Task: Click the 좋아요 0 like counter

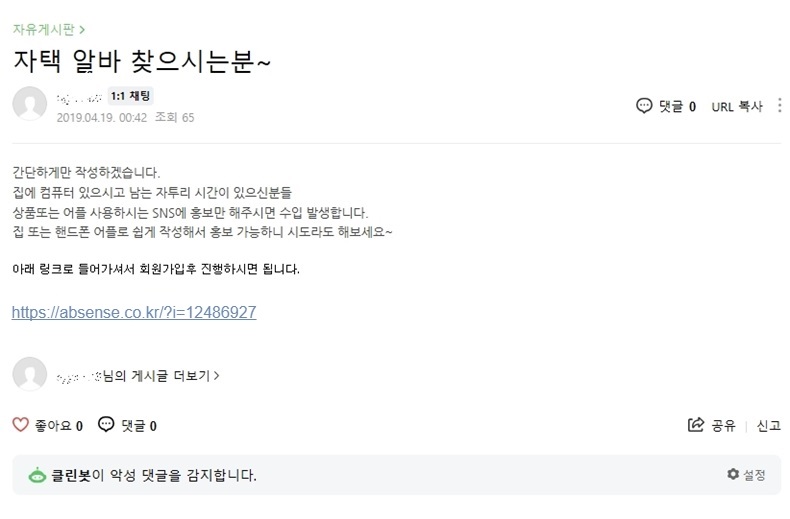Action: [58, 426]
